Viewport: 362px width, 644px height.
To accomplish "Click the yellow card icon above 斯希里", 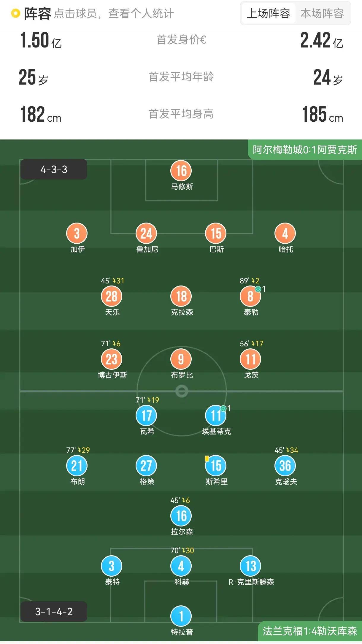I will (207, 458).
